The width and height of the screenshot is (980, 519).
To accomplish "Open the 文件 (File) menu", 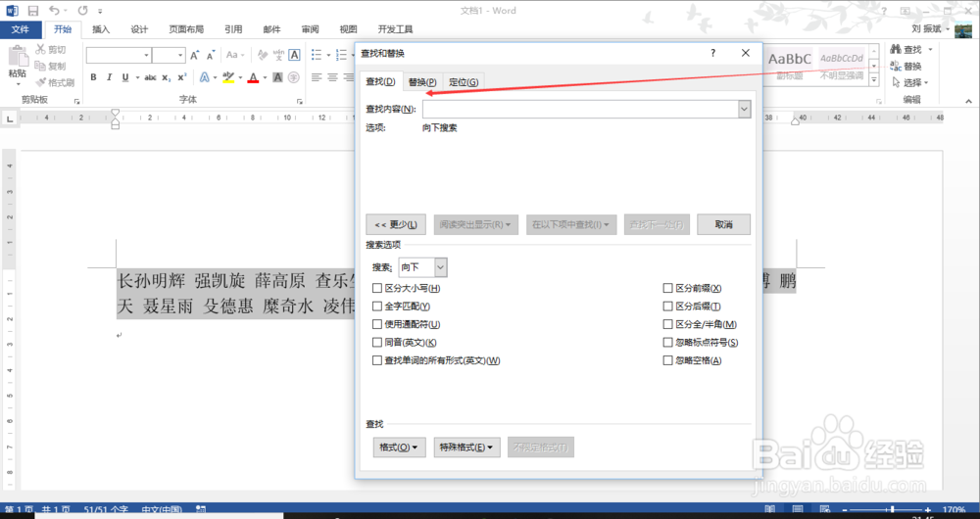I will coord(20,29).
